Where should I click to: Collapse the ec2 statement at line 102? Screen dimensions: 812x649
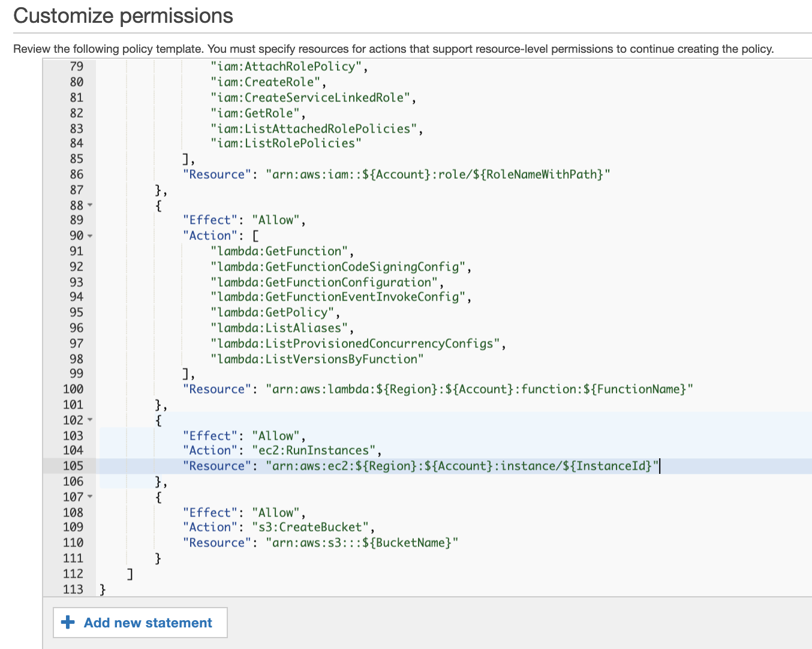89,420
